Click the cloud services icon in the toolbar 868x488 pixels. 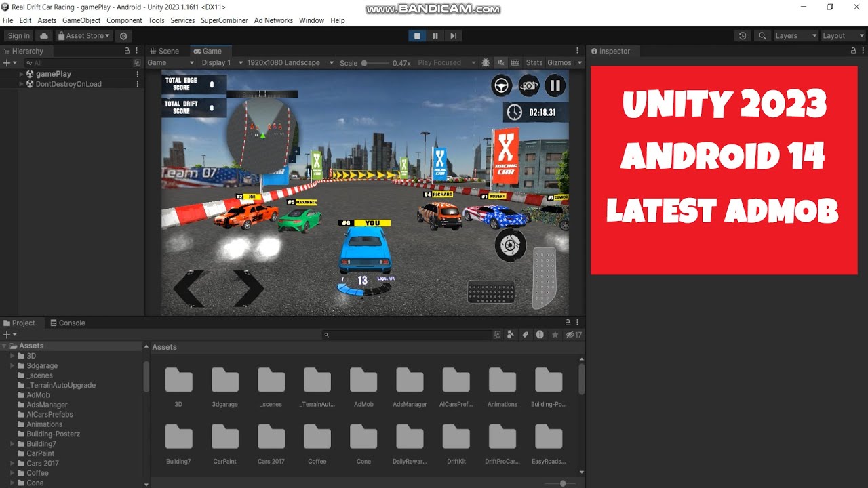pyautogui.click(x=44, y=36)
